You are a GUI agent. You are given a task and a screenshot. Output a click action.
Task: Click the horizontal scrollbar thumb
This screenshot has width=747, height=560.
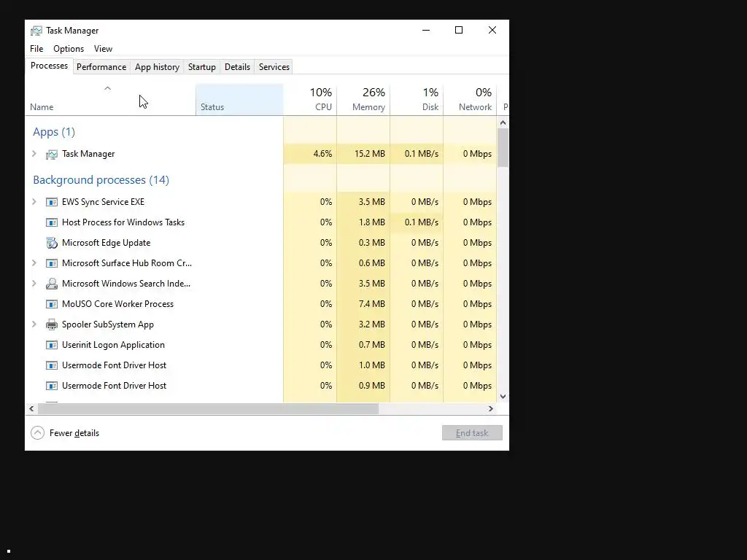(x=208, y=409)
